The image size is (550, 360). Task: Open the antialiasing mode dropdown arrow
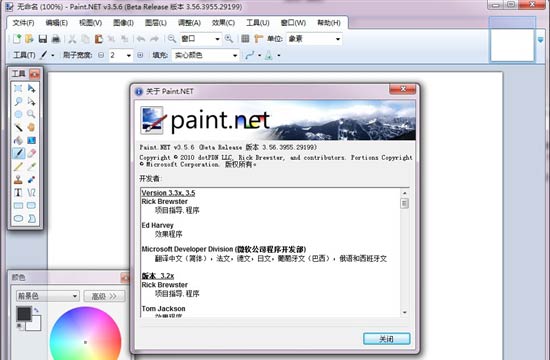coord(260,55)
